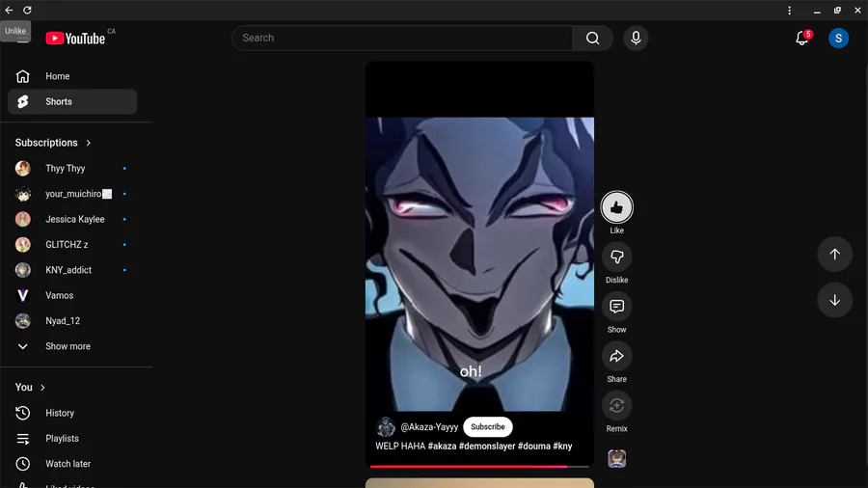Open Home in the sidebar
Viewport: 868px width, 488px height.
(72, 76)
